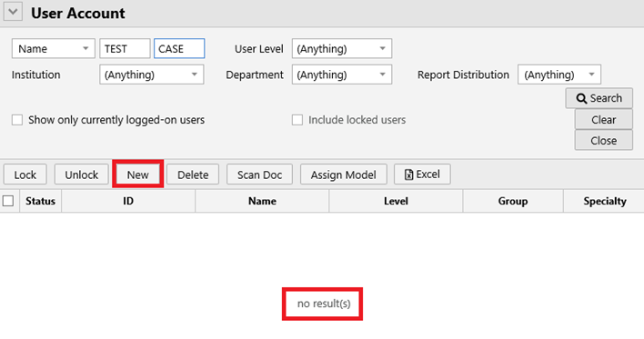The width and height of the screenshot is (644, 339).
Task: Toggle the select-all checkbox in table header
Action: coord(8,201)
